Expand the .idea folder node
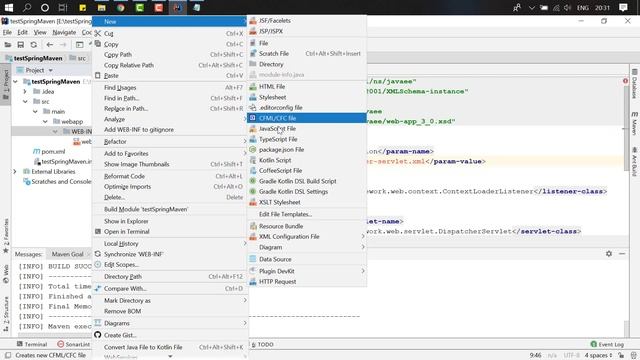 [x=25, y=91]
